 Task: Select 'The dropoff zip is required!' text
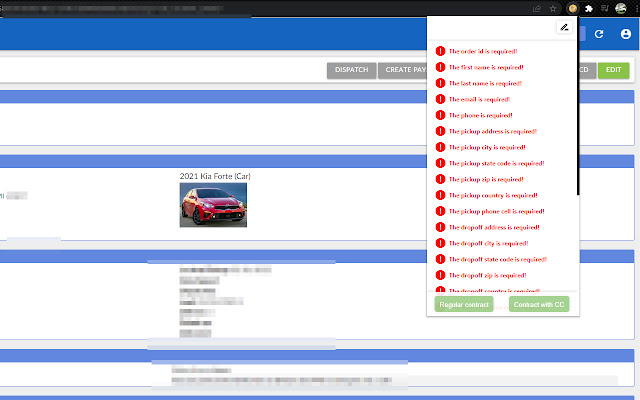[x=488, y=275]
